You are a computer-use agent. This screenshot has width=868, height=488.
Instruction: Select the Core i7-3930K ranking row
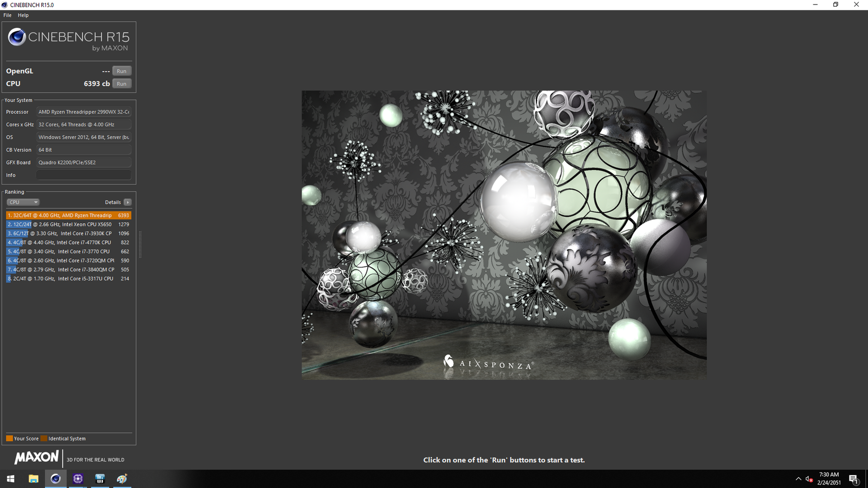(x=69, y=233)
